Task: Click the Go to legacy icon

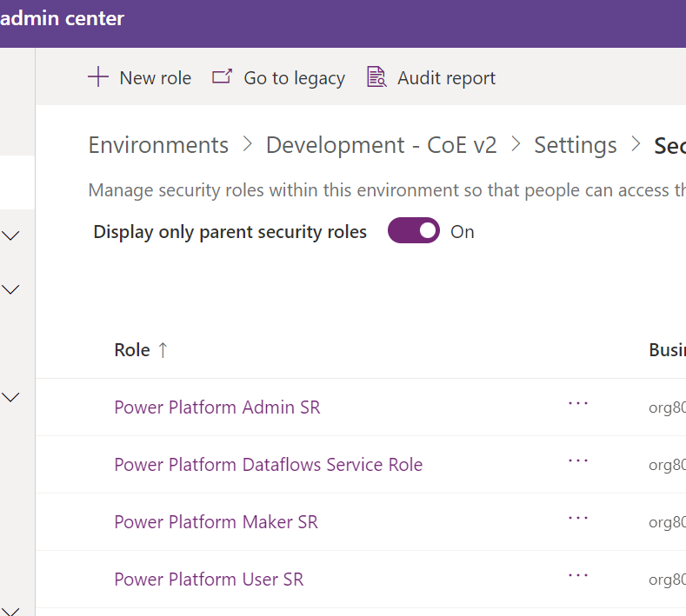Action: pyautogui.click(x=223, y=77)
